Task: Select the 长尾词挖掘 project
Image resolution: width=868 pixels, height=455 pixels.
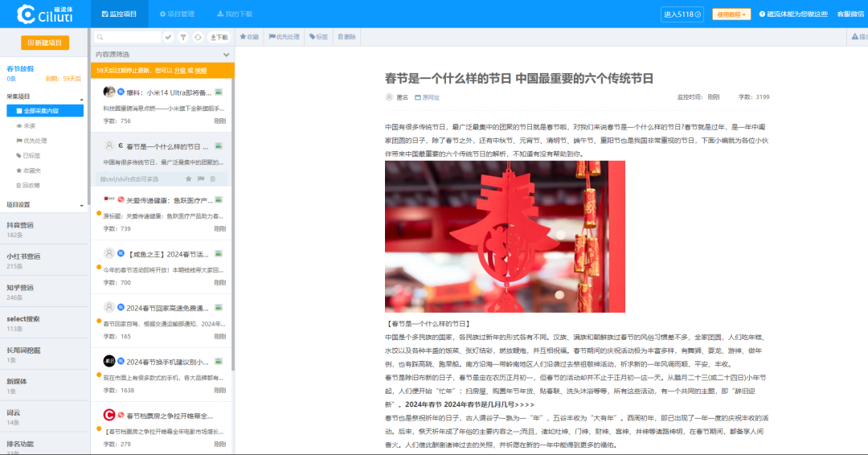Action: pyautogui.click(x=43, y=355)
